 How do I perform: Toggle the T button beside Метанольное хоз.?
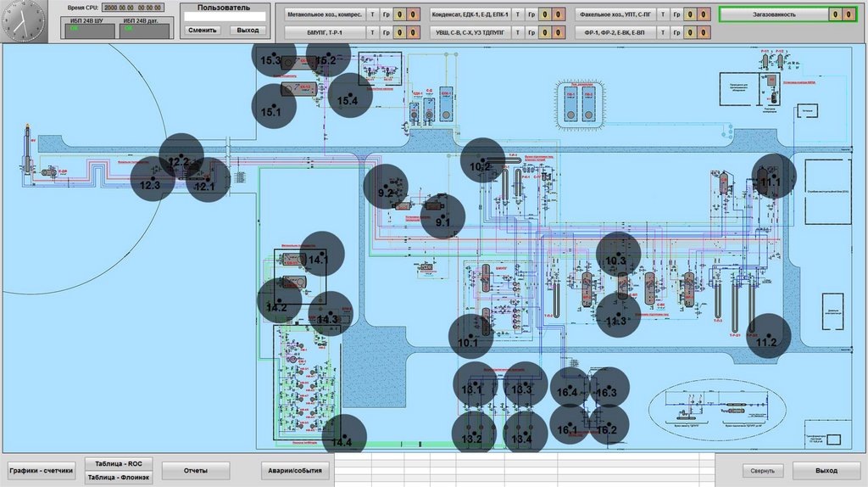tap(371, 14)
